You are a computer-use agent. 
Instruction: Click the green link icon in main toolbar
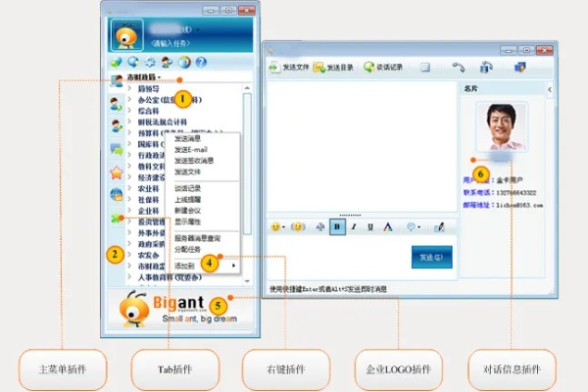click(117, 62)
